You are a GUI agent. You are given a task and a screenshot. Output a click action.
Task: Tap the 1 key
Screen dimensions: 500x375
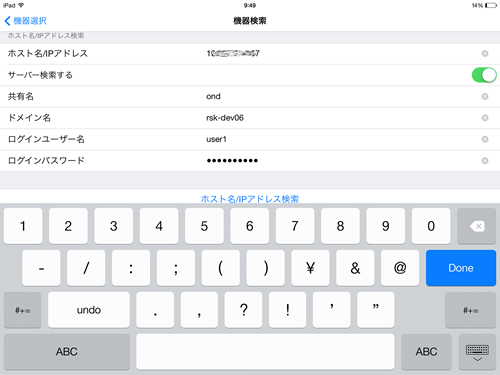click(23, 226)
